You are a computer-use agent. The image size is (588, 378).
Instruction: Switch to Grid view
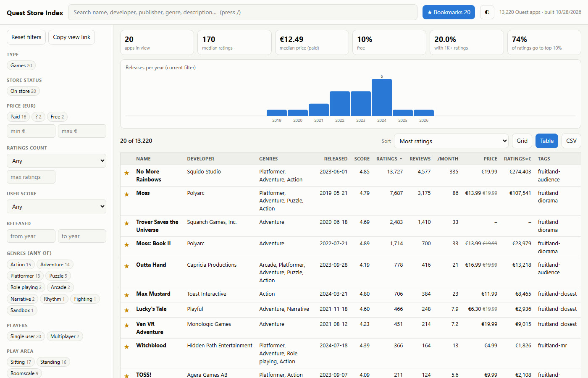(x=522, y=141)
